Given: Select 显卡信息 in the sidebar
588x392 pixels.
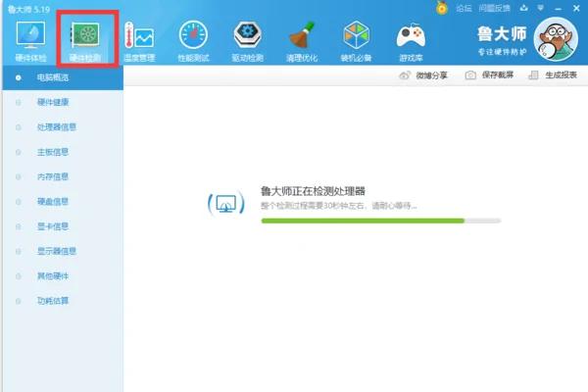Looking at the screenshot, I should point(63,226).
